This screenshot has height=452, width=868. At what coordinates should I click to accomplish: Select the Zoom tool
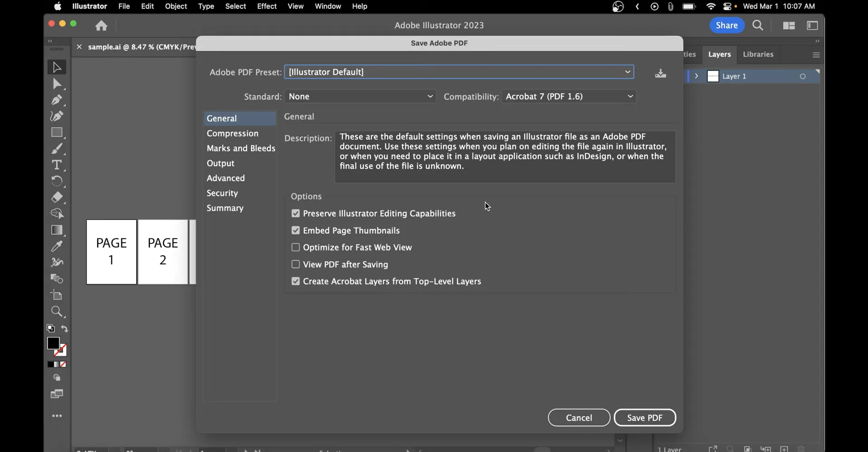coord(57,311)
